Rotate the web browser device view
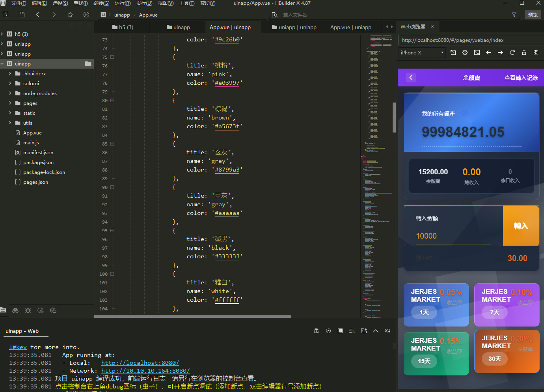This screenshot has height=392, width=544. (453, 52)
